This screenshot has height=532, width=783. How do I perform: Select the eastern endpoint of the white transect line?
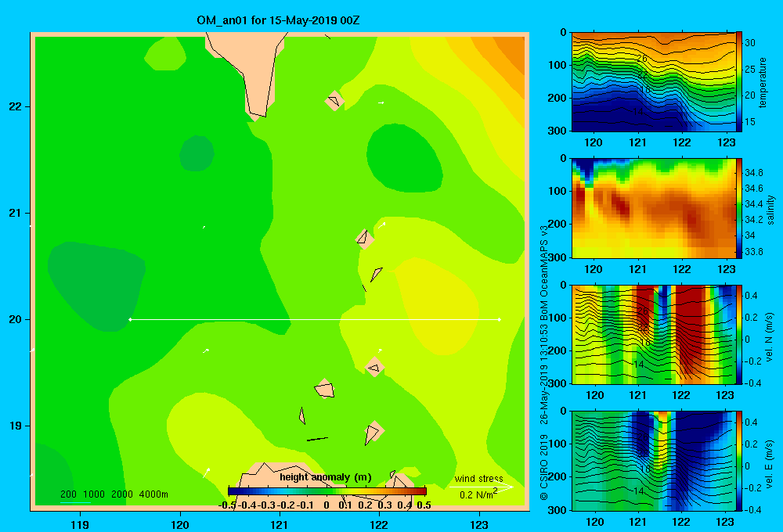tap(500, 319)
